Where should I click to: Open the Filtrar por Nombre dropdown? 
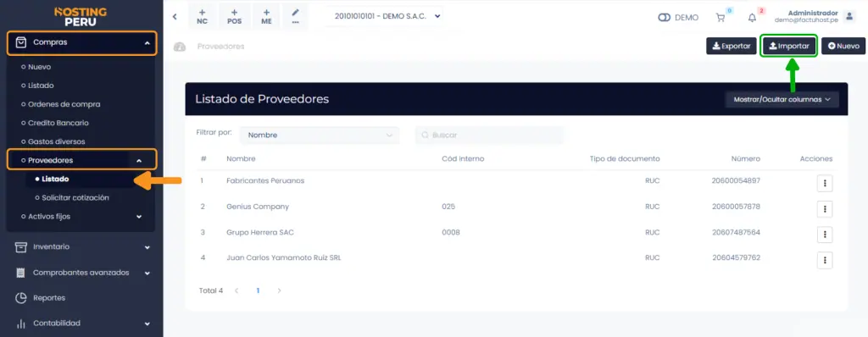(320, 135)
